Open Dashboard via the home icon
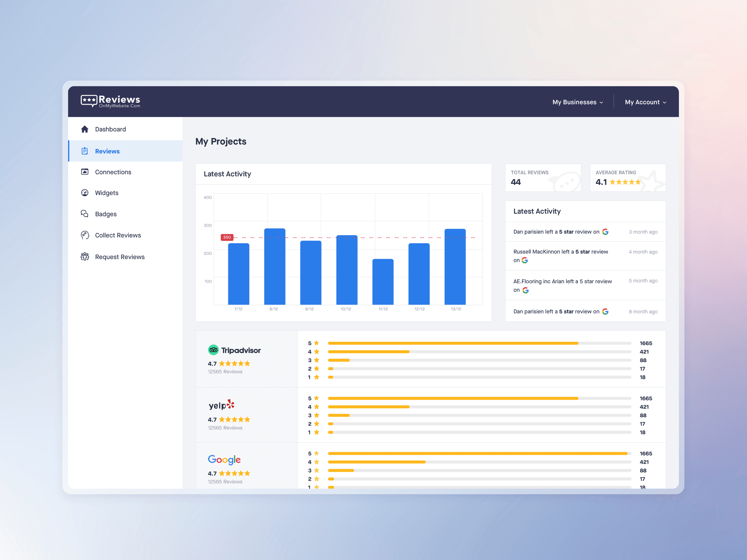This screenshot has height=560, width=747. click(85, 129)
